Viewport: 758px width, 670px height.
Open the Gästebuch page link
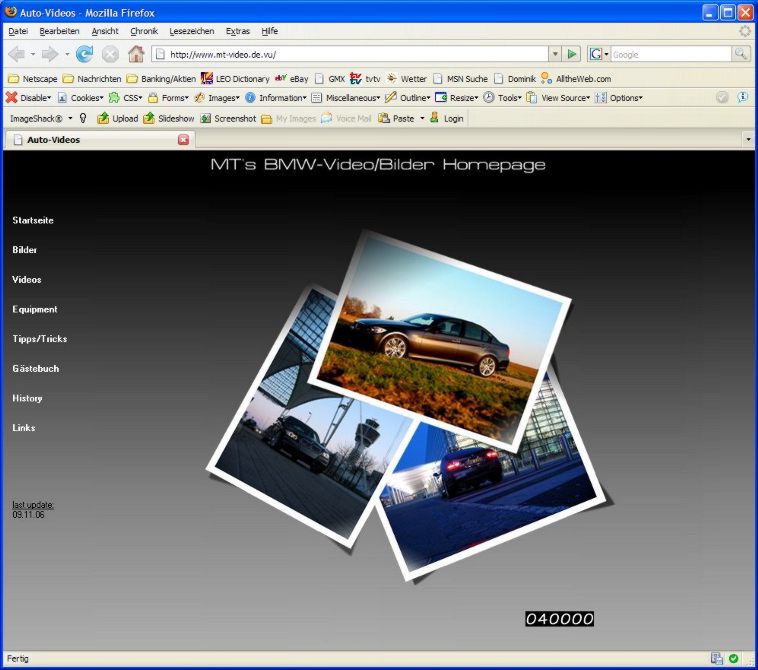36,368
